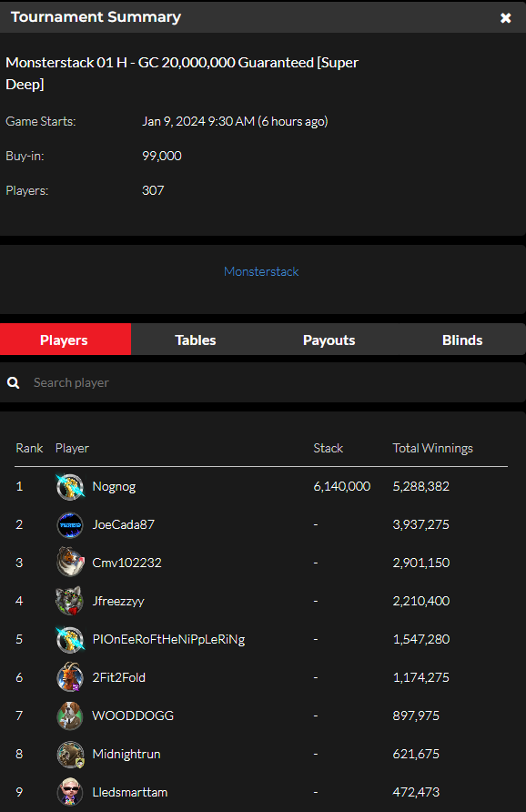Click WOODDOGG's player avatar
Screen dimensions: 526x812
tap(70, 716)
